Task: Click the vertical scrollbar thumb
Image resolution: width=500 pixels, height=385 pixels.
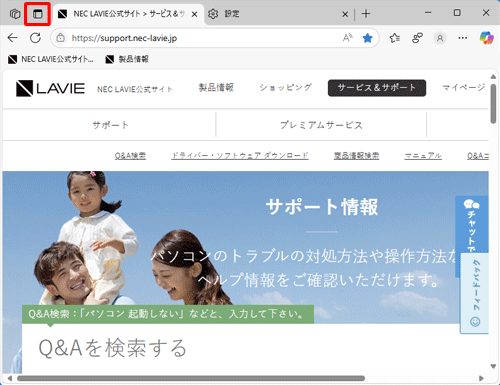Action: pyautogui.click(x=493, y=104)
